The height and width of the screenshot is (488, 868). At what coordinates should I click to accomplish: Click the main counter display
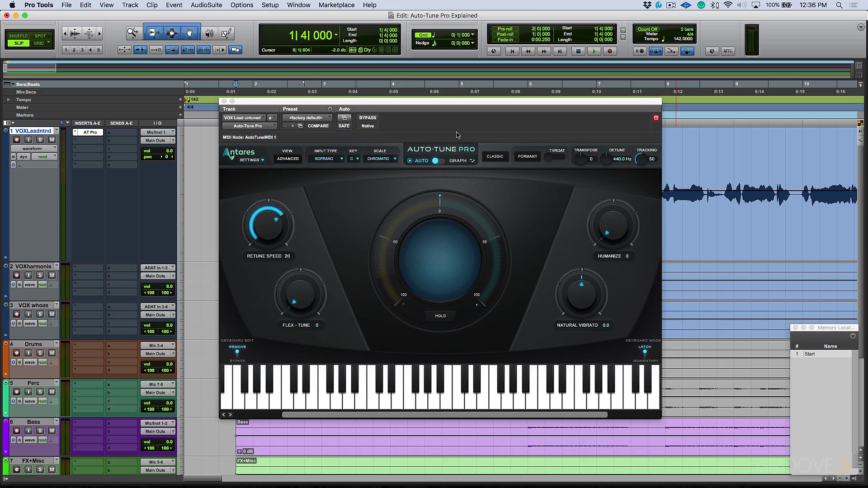tap(311, 35)
